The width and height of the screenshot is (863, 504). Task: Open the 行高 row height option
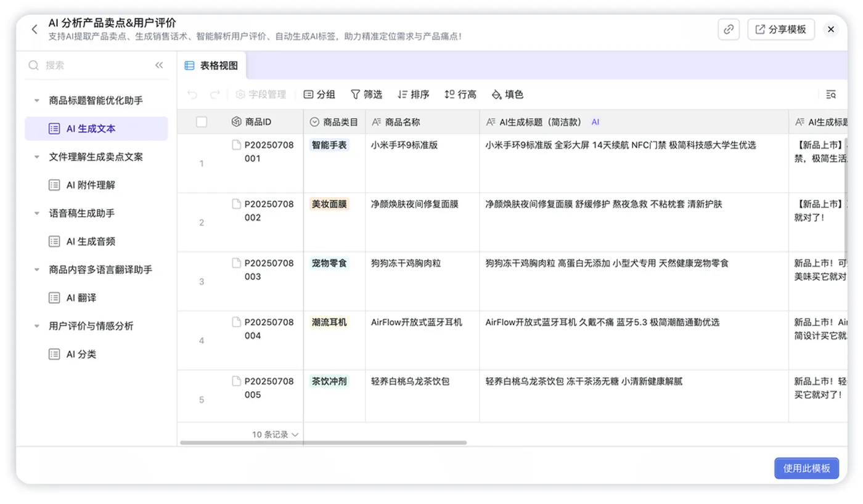460,94
